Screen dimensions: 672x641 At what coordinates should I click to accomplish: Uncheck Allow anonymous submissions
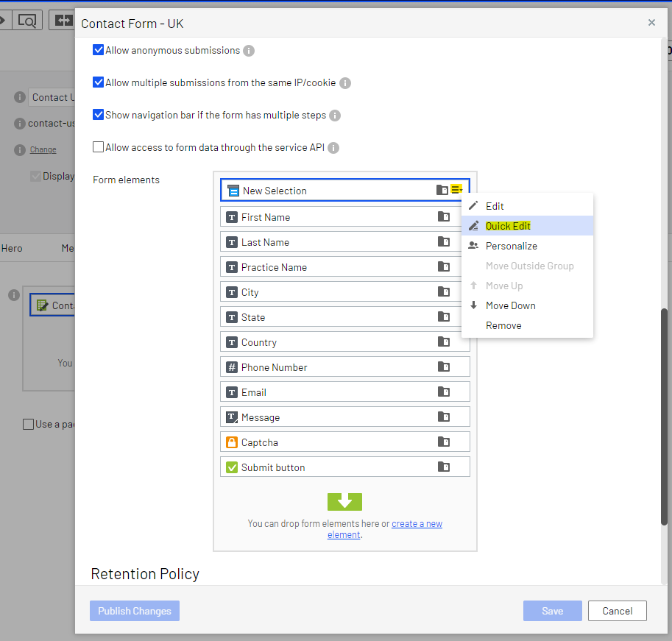click(x=98, y=50)
